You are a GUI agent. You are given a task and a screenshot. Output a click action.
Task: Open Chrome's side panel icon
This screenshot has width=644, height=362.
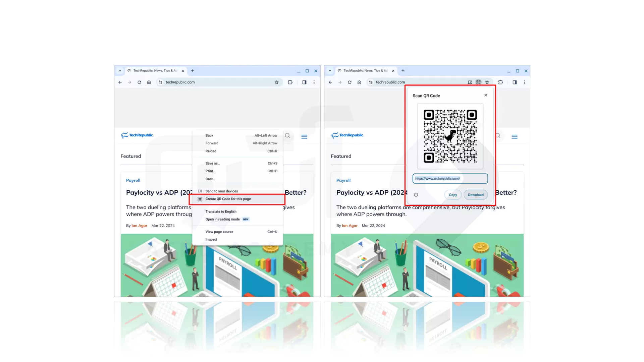point(304,82)
